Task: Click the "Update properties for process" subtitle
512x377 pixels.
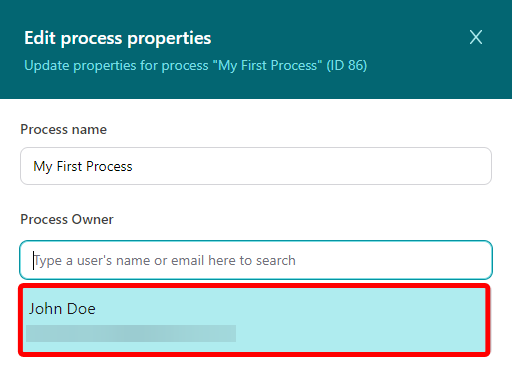Action: [x=116, y=66]
